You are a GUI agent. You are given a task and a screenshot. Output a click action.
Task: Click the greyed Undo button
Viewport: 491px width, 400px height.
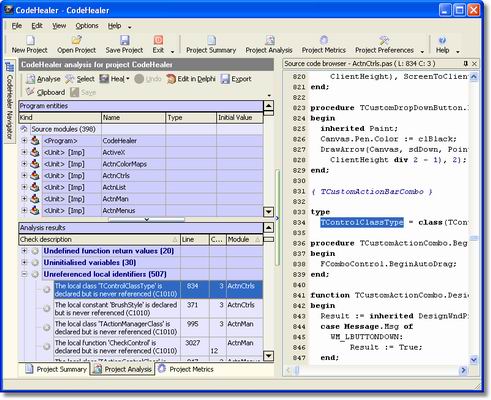click(x=148, y=79)
